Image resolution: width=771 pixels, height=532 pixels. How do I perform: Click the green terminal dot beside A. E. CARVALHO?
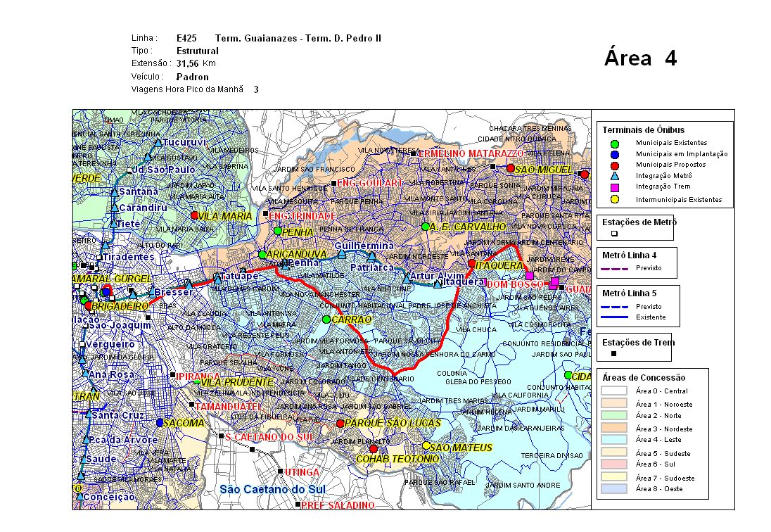[x=426, y=227]
